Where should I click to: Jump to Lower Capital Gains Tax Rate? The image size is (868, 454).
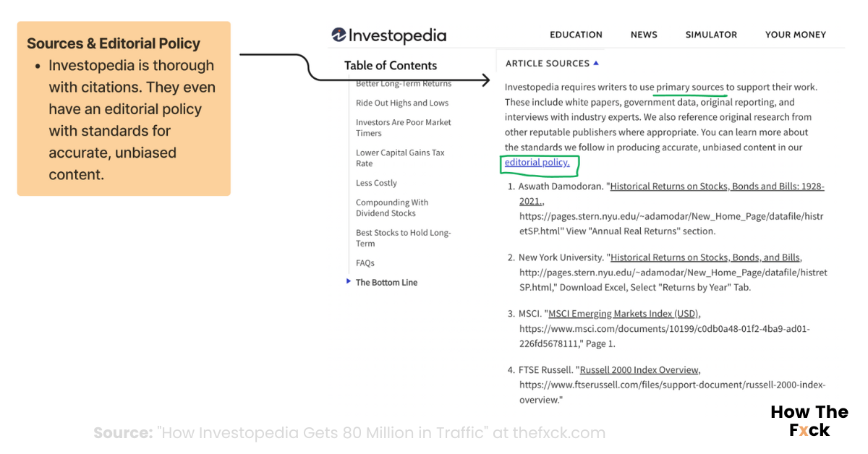[400, 158]
